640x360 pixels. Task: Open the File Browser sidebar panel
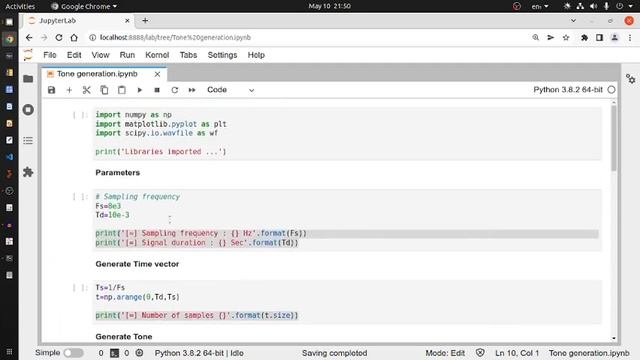28,79
